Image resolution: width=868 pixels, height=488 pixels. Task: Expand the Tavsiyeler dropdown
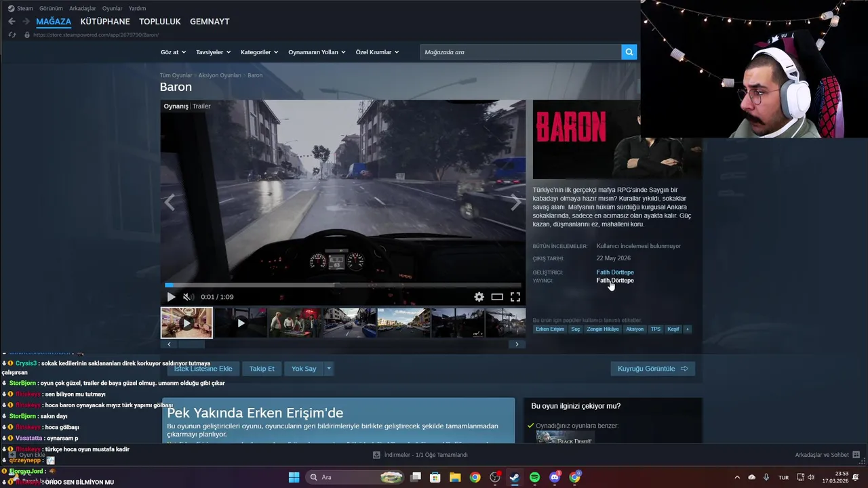click(213, 52)
